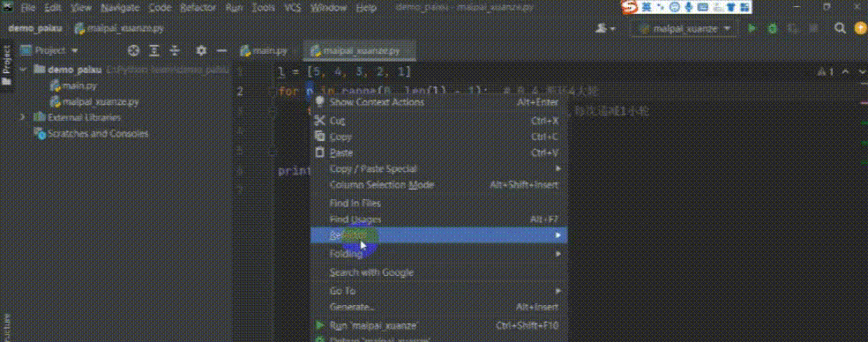Screen dimensions: 868x342
Task: Choose Generate... from the context menu
Action: coord(438,307)
